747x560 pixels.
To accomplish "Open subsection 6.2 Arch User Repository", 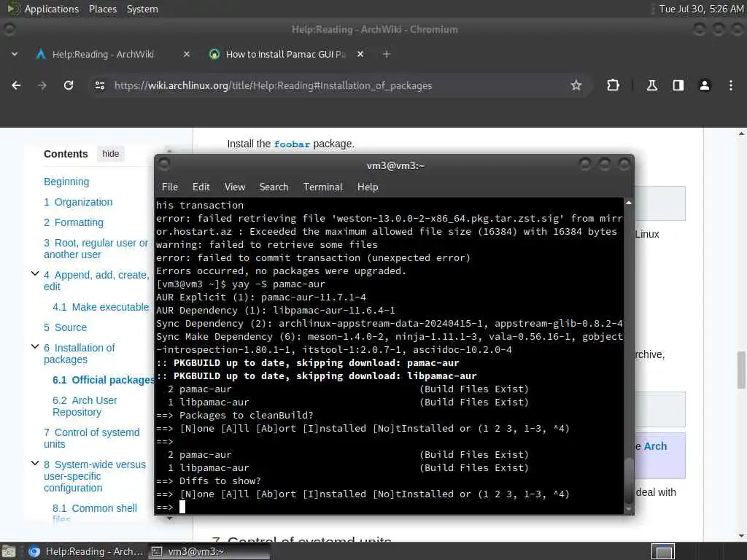I will [x=85, y=406].
